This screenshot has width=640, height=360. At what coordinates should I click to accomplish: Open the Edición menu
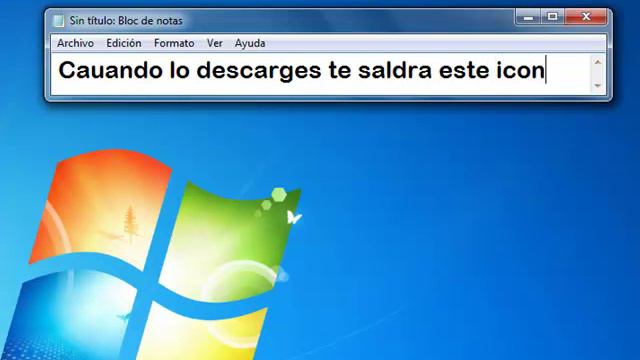(x=124, y=43)
